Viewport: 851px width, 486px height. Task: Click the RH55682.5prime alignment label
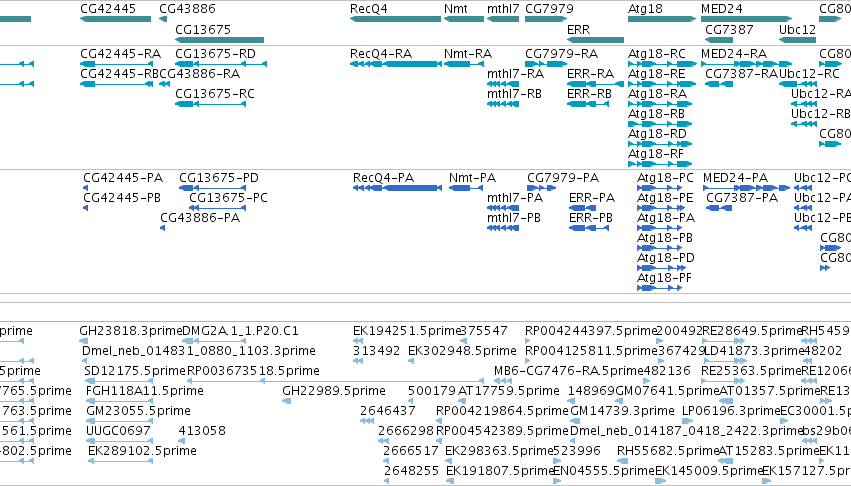pyautogui.click(x=668, y=451)
